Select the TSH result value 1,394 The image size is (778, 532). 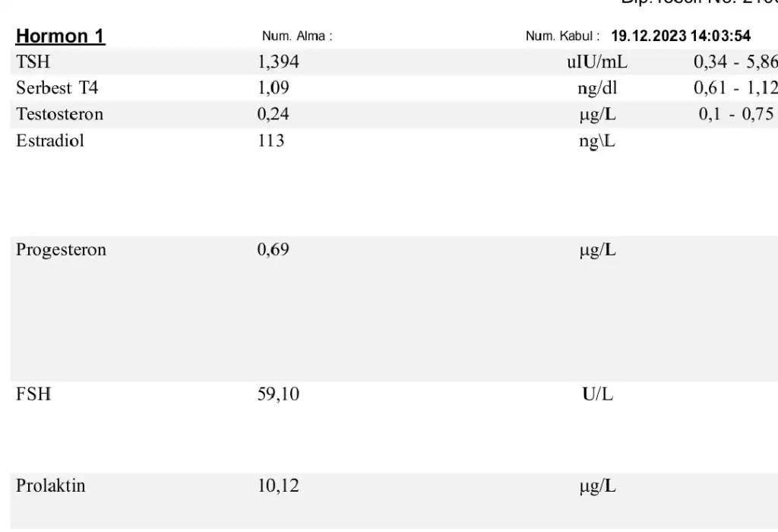279,62
